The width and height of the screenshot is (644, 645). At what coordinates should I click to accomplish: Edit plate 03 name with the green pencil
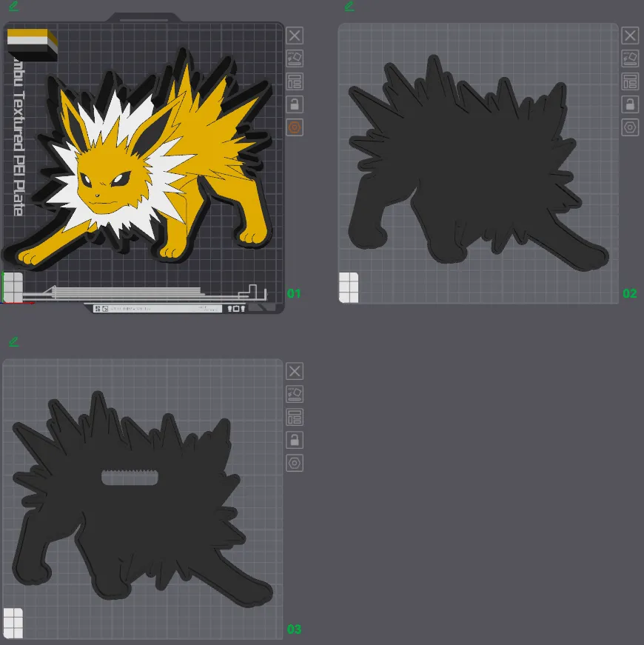pyautogui.click(x=12, y=341)
